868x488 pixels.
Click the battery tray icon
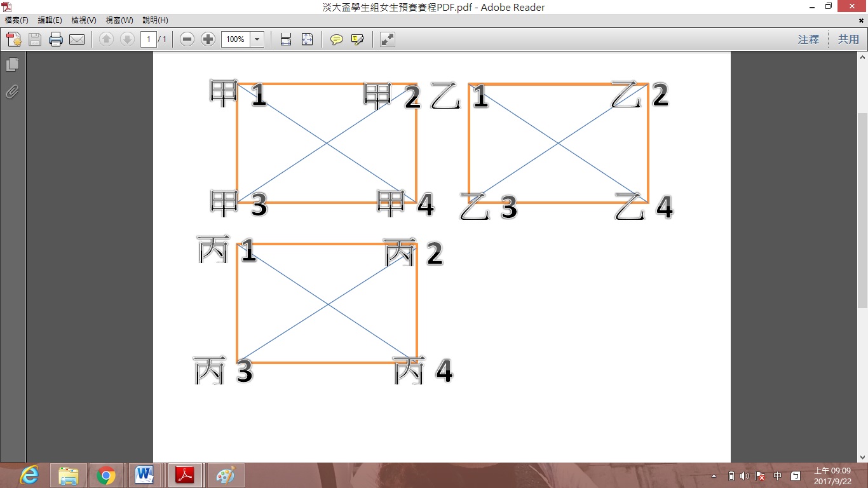point(731,476)
